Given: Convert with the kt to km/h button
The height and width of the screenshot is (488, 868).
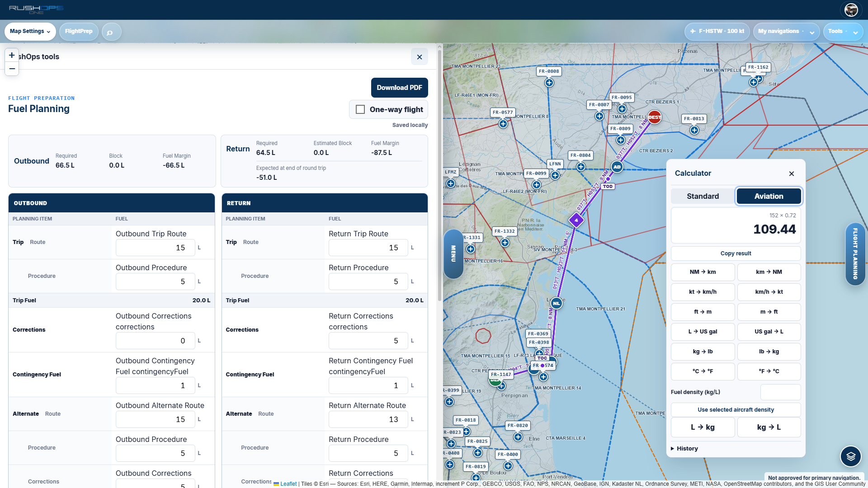Looking at the screenshot, I should 703,292.
